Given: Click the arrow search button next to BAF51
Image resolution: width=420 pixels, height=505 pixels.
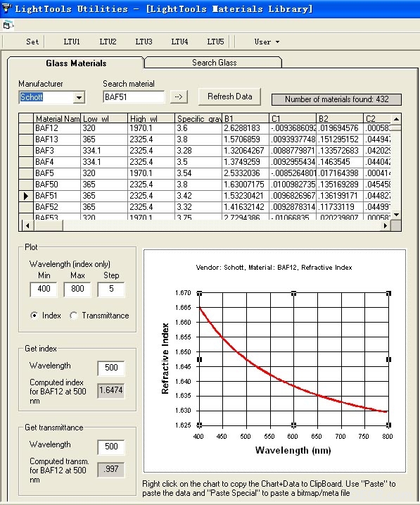Looking at the screenshot, I should tap(179, 96).
